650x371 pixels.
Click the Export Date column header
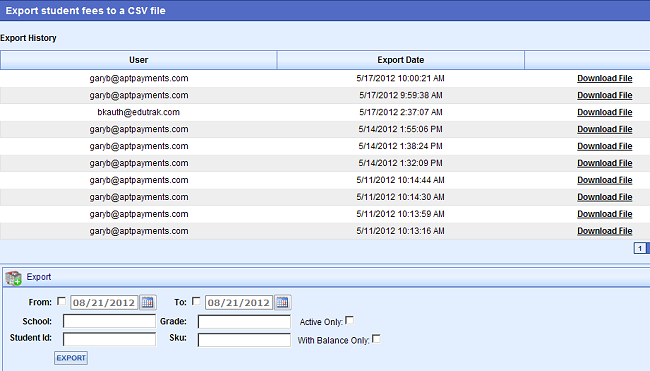(x=400, y=60)
